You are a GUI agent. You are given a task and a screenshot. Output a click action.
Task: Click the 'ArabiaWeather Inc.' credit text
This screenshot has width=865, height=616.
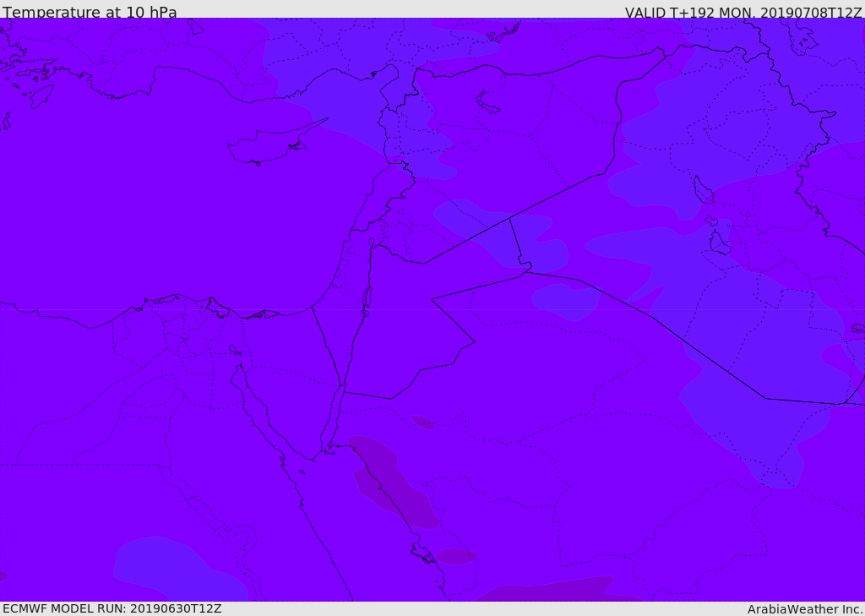pyautogui.click(x=805, y=609)
